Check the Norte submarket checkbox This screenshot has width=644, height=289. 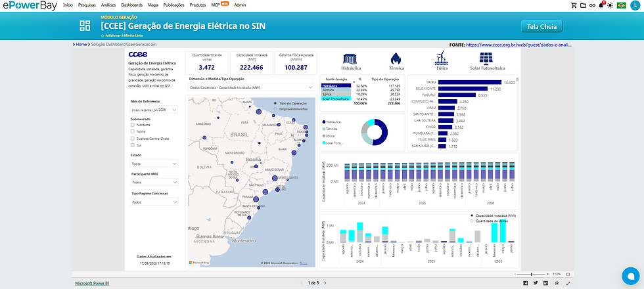coord(132,131)
